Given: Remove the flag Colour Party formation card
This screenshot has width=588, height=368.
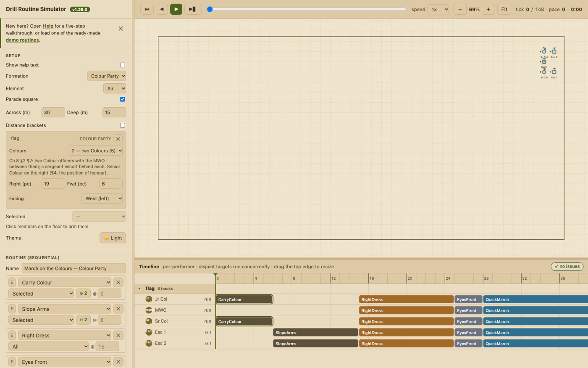Looking at the screenshot, I should tap(118, 138).
